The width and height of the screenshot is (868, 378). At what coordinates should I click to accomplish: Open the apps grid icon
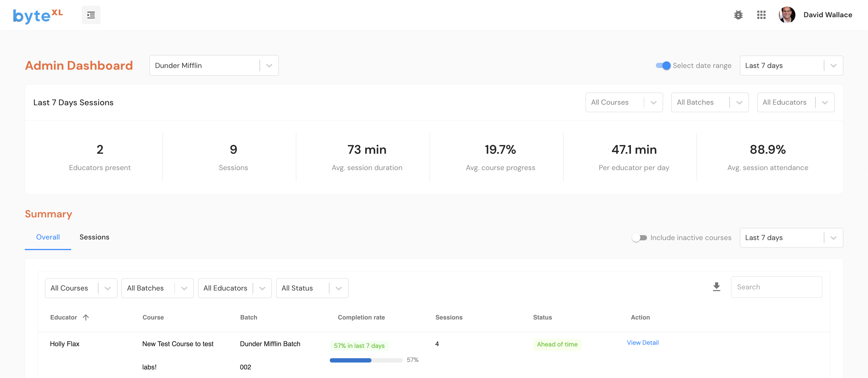click(761, 15)
